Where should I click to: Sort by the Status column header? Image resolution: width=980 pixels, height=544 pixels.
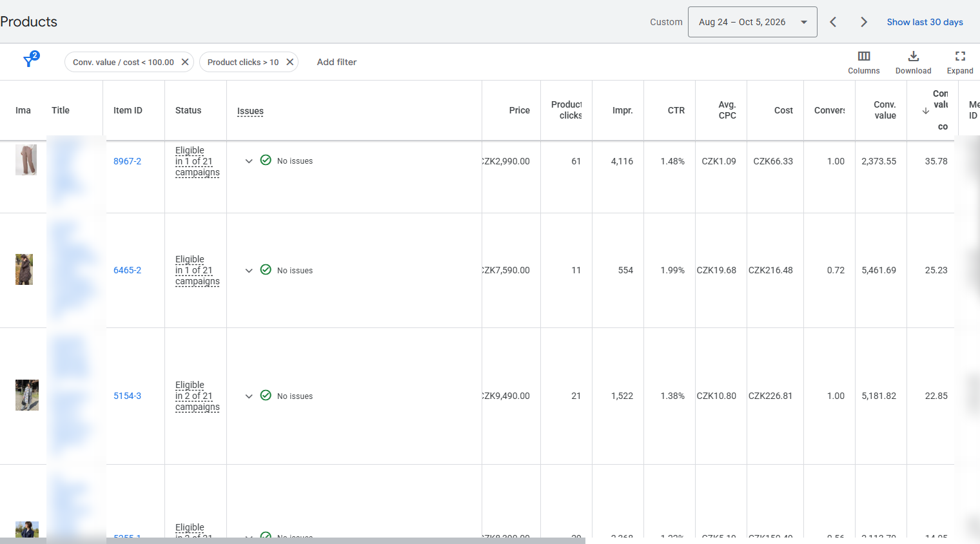click(x=188, y=110)
